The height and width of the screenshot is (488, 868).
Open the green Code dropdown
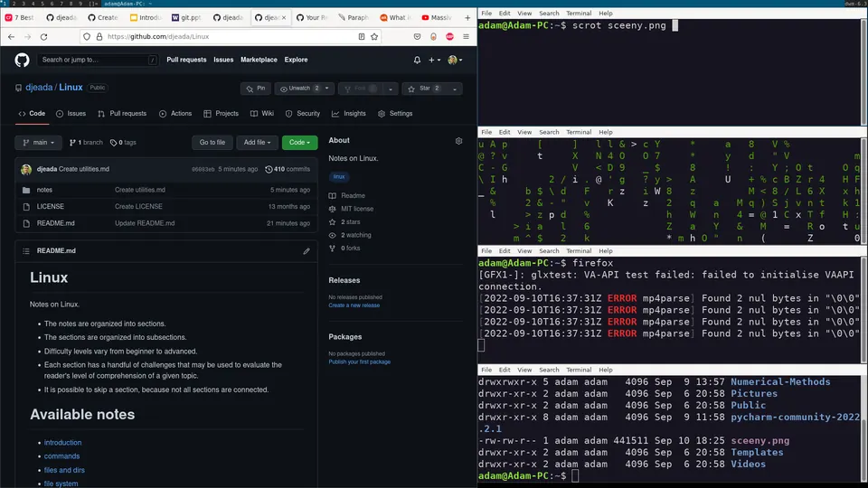coord(299,143)
